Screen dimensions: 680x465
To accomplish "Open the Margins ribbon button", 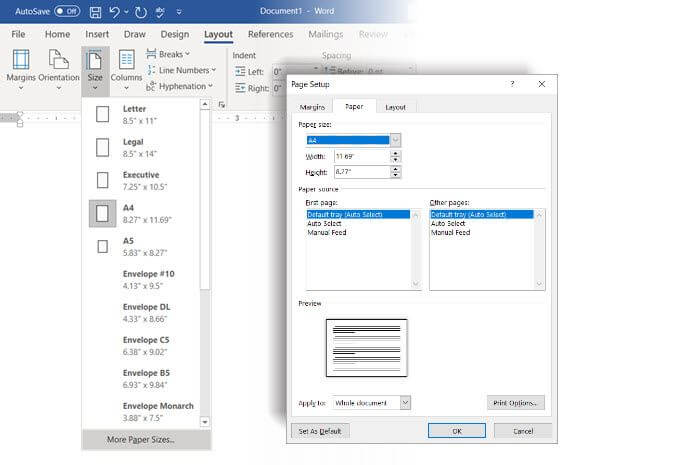I will [20, 67].
